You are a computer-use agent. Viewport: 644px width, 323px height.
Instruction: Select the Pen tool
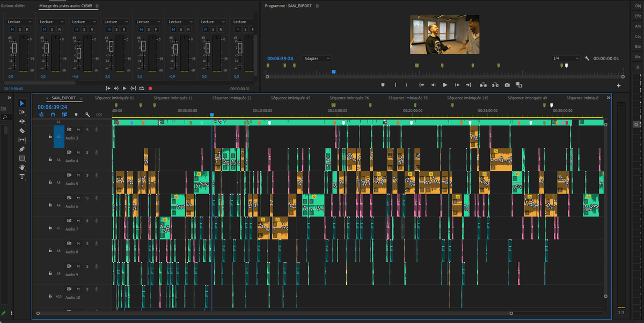tap(22, 149)
